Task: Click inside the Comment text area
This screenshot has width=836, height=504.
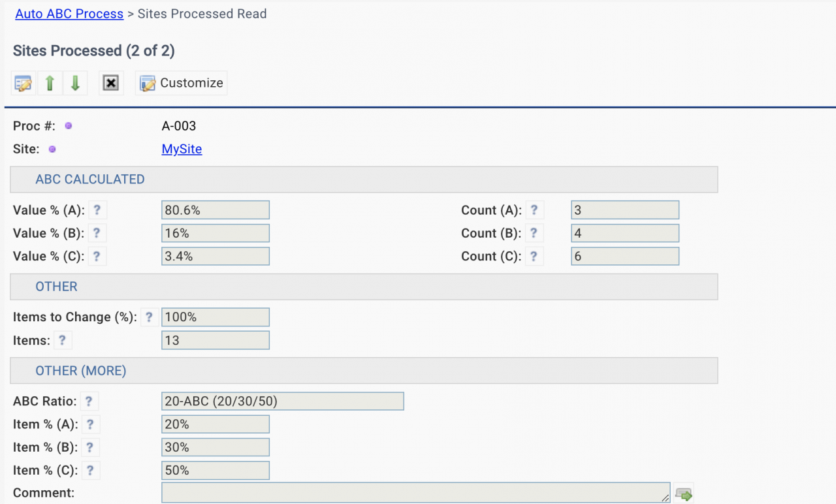Action: pos(415,493)
